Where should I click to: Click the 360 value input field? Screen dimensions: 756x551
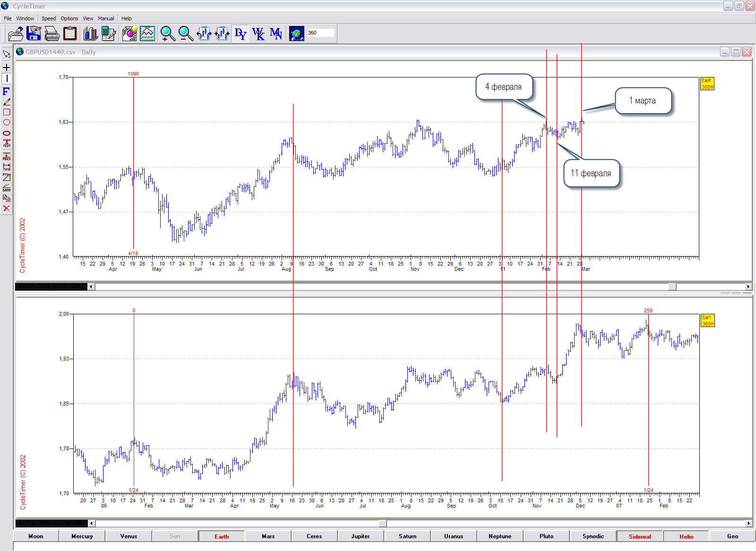[x=320, y=33]
